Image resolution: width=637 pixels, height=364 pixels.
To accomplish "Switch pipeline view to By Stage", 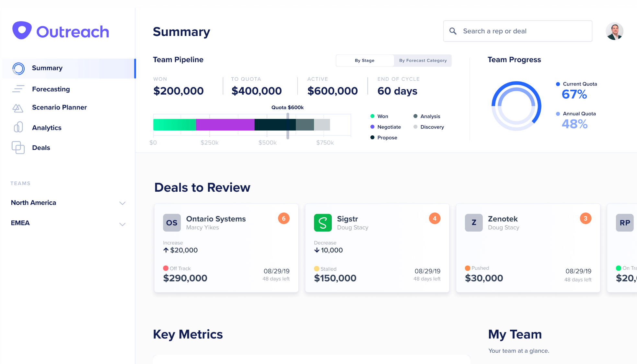I will 365,61.
